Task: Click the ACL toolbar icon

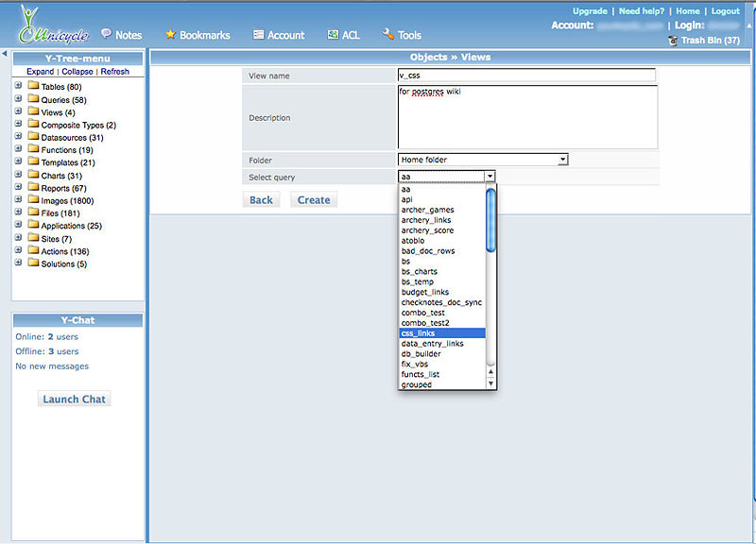Action: click(x=333, y=35)
